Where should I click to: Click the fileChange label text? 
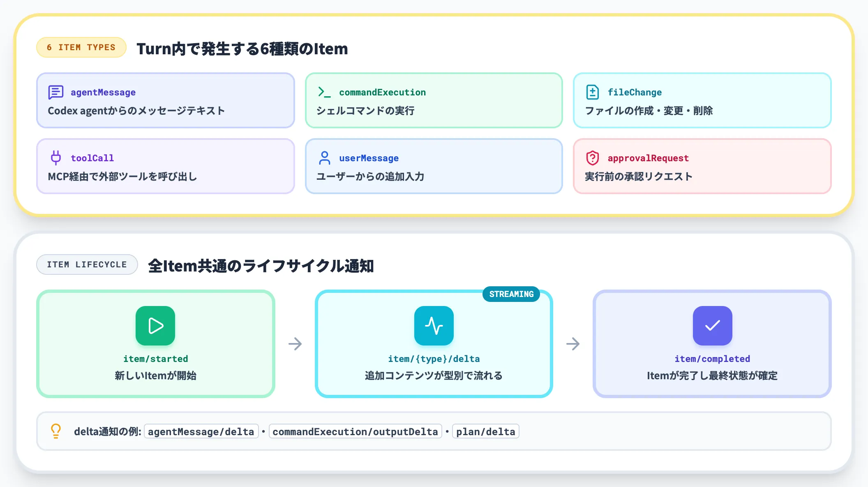[x=635, y=93]
